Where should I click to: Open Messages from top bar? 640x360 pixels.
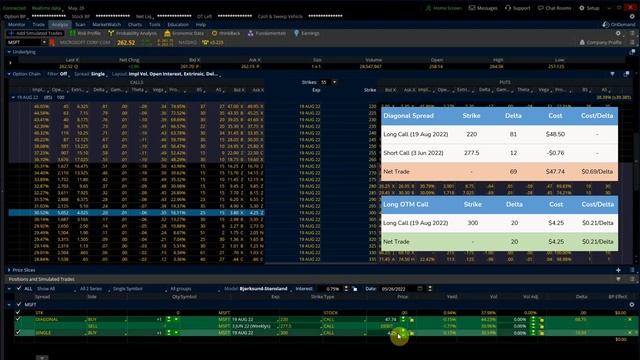click(483, 8)
